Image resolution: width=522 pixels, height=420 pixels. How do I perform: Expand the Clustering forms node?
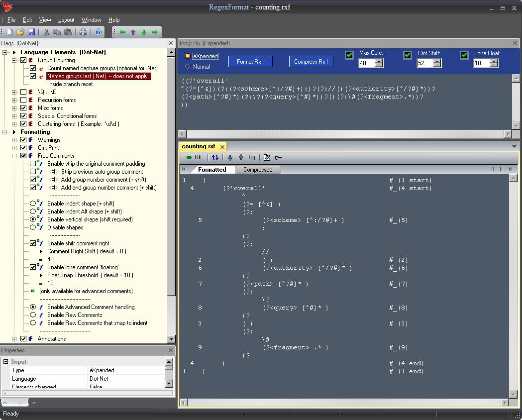coord(14,124)
